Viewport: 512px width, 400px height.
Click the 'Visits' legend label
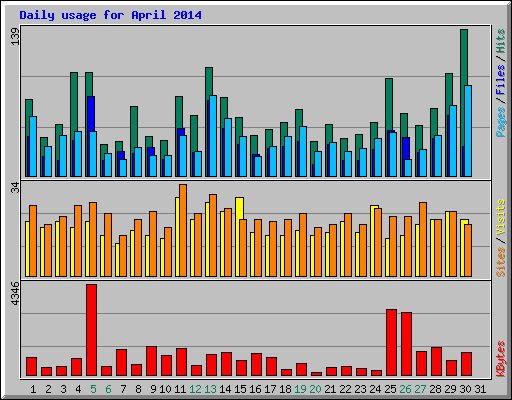(500, 217)
